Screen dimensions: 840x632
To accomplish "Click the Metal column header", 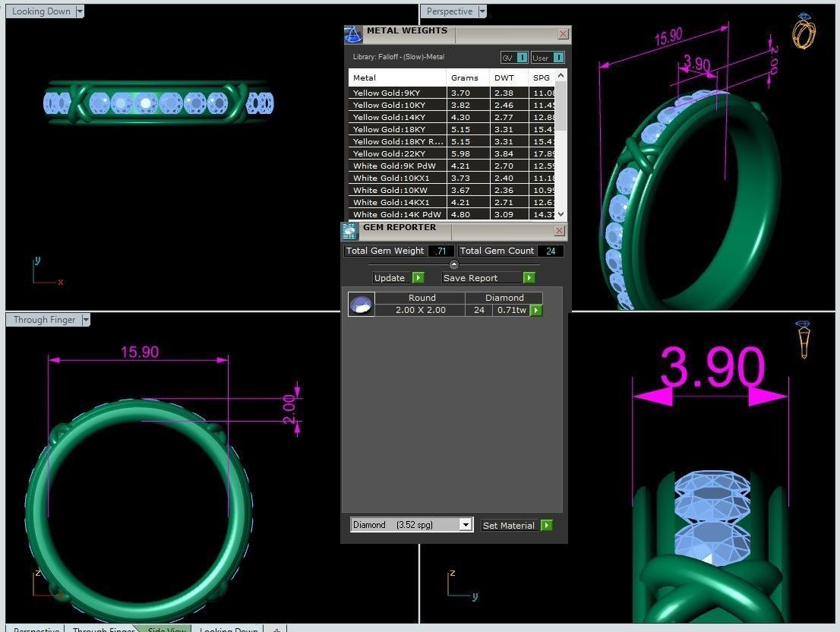I will 397,77.
